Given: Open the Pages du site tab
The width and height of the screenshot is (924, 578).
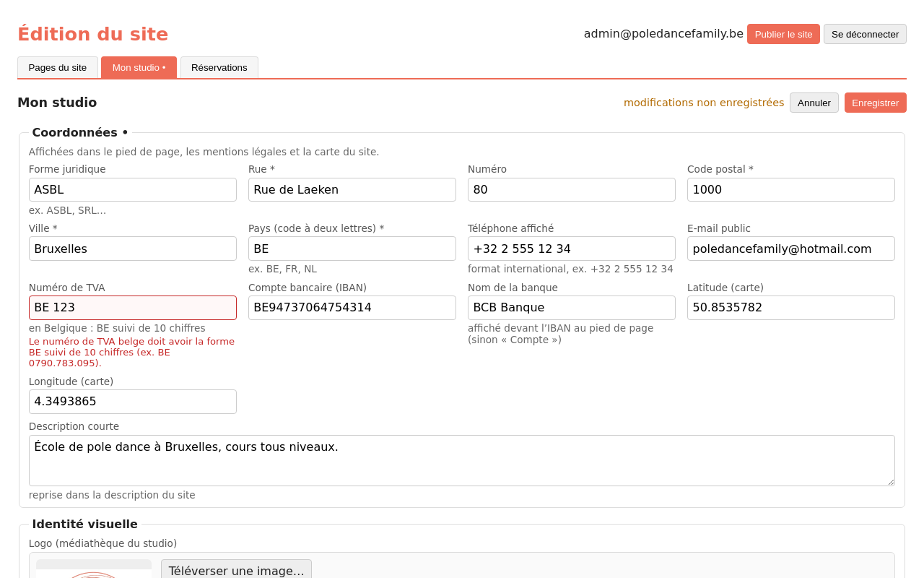Looking at the screenshot, I should pos(58,67).
